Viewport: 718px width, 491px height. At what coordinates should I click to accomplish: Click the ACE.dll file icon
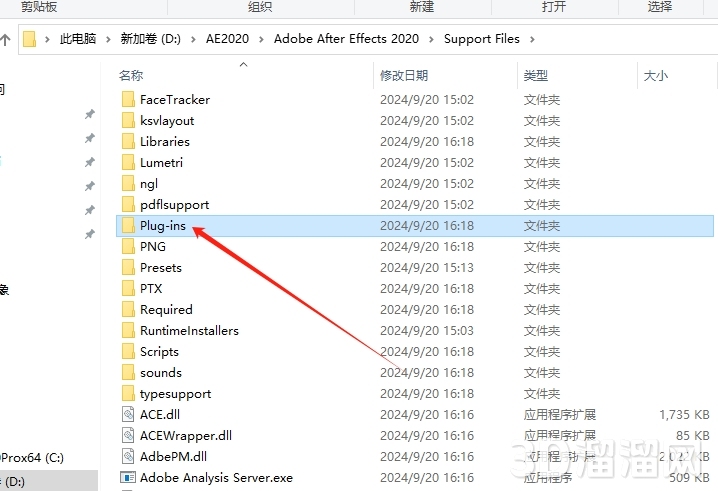[x=128, y=414]
